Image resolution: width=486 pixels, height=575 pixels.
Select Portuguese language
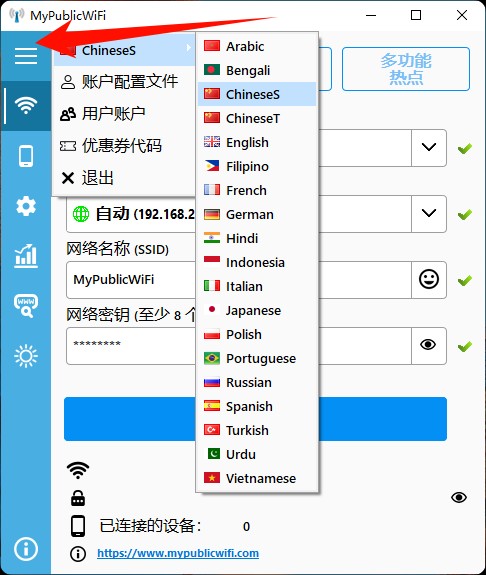pos(257,358)
